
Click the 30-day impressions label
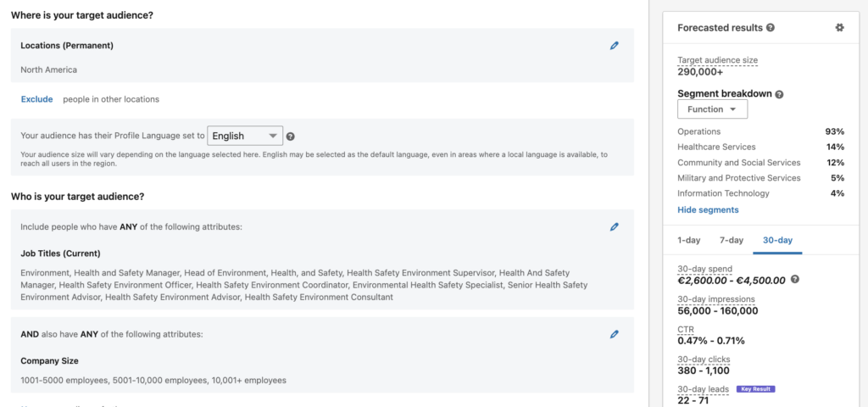pyautogui.click(x=716, y=299)
